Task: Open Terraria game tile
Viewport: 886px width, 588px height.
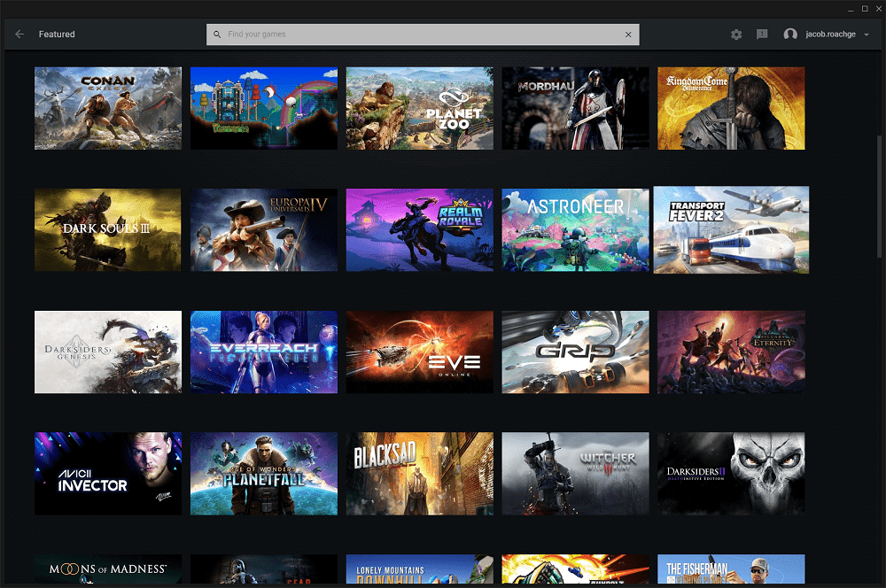Action: click(264, 108)
